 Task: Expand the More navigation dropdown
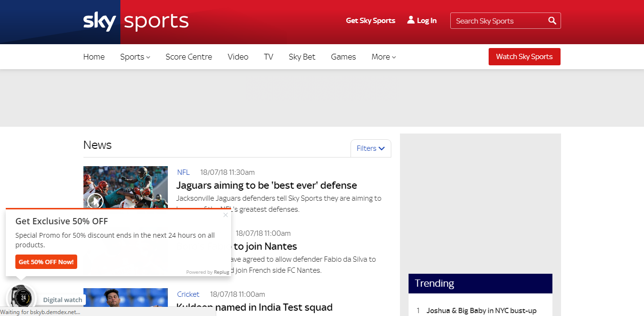click(x=383, y=57)
